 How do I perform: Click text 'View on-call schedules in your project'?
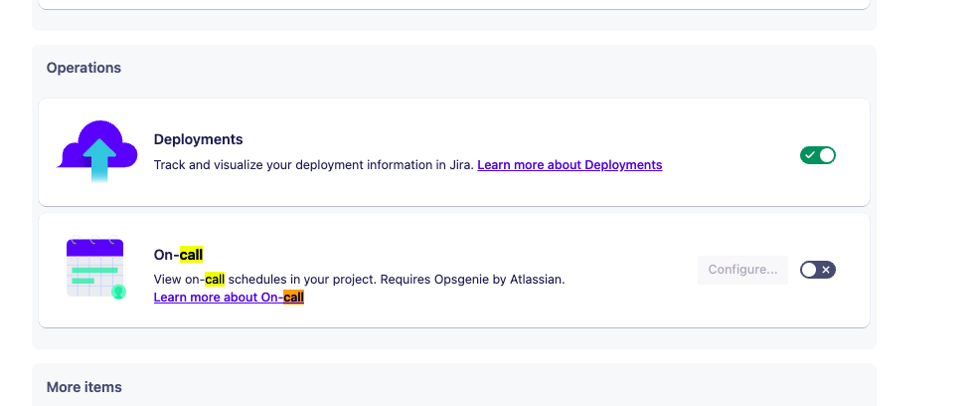pos(265,279)
